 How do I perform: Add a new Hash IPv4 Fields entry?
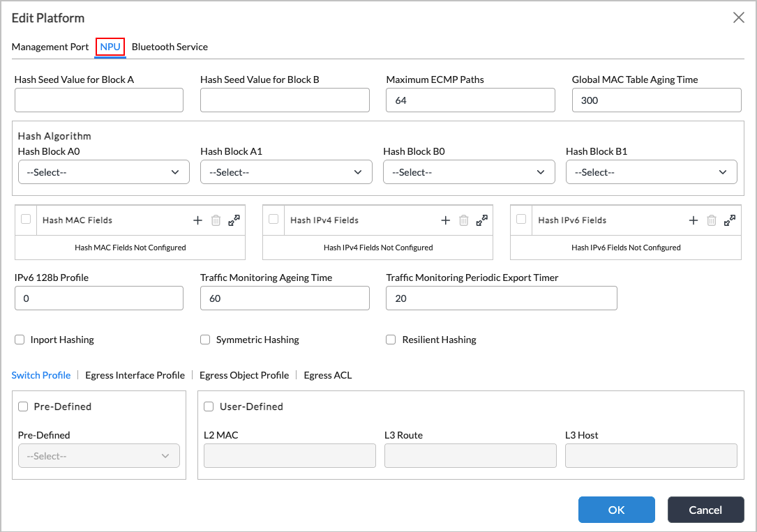pyautogui.click(x=445, y=220)
